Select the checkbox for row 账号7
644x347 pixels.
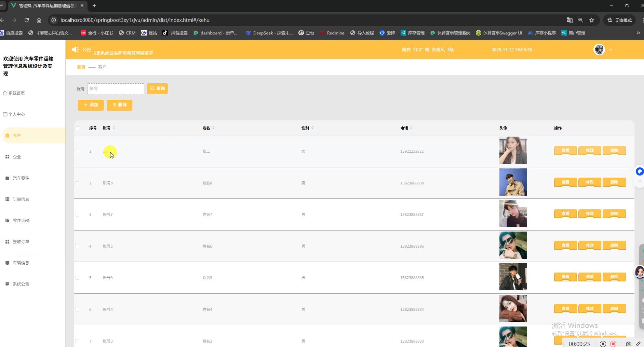click(78, 215)
